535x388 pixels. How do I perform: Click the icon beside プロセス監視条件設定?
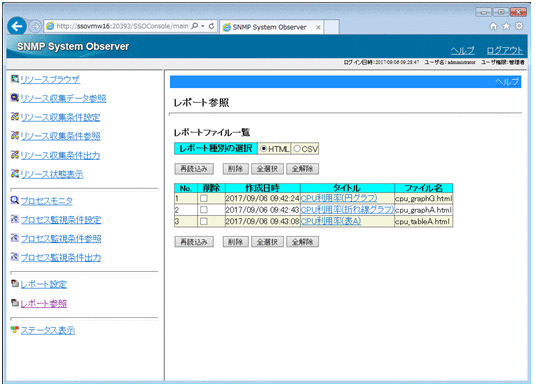tap(14, 219)
